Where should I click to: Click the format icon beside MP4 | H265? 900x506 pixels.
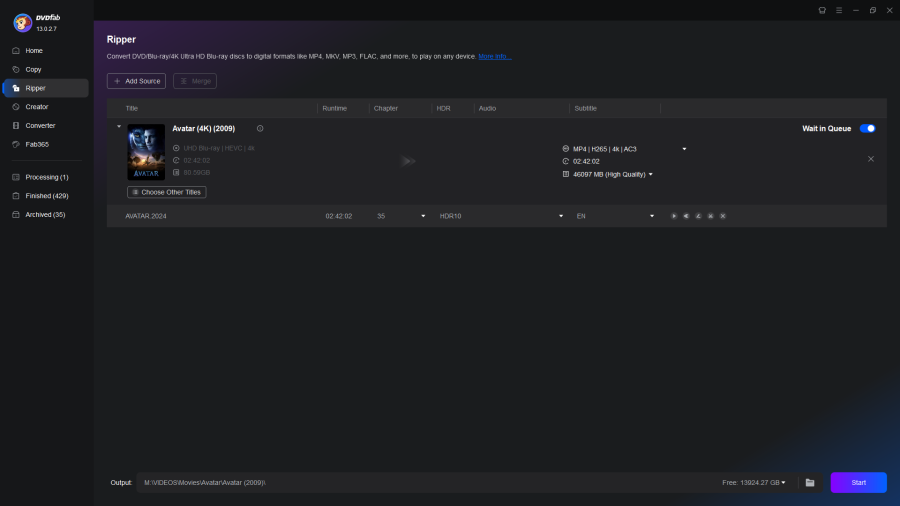(x=565, y=149)
